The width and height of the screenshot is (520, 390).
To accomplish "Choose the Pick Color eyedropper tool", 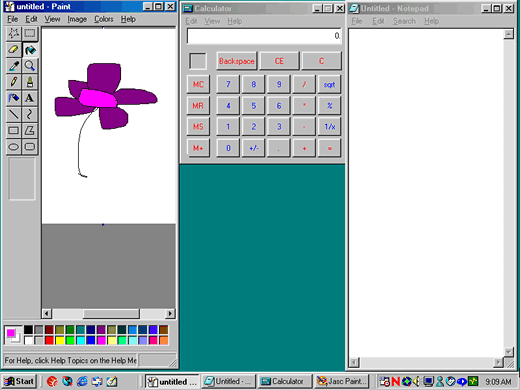I will click(13, 66).
